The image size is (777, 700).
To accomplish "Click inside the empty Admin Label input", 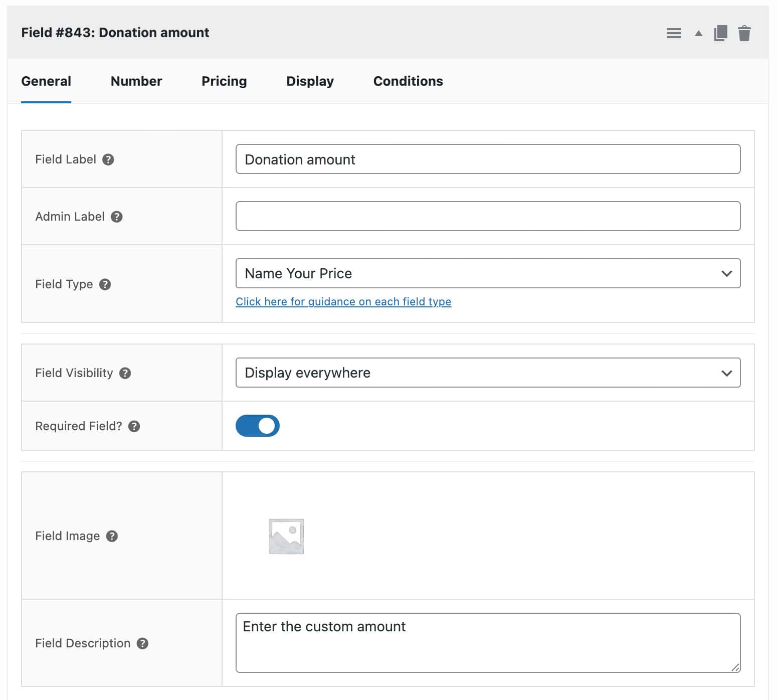I will point(488,216).
